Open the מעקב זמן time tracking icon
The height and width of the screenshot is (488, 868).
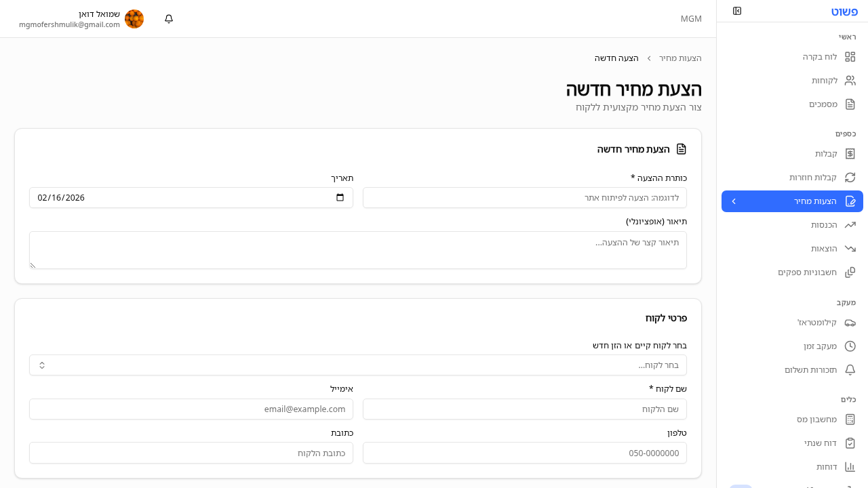[x=850, y=346]
